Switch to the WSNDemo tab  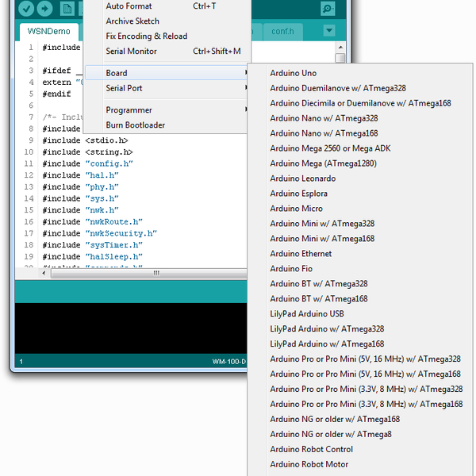pos(49,32)
